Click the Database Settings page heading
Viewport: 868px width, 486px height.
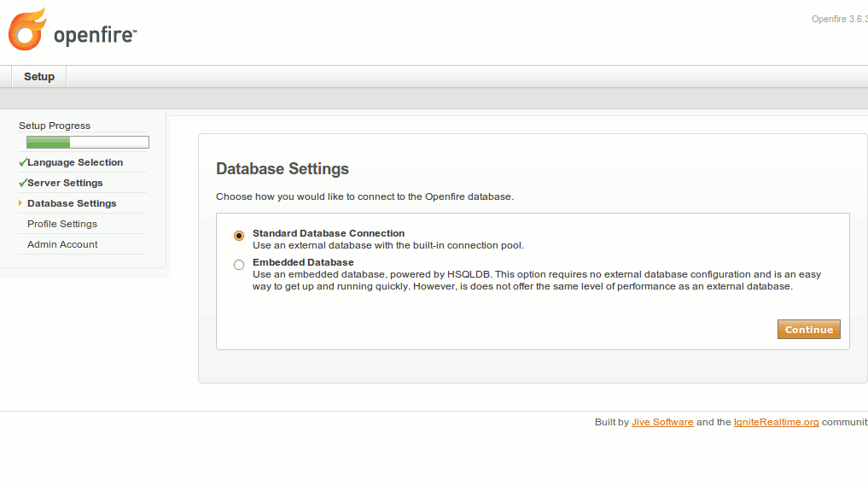point(283,168)
